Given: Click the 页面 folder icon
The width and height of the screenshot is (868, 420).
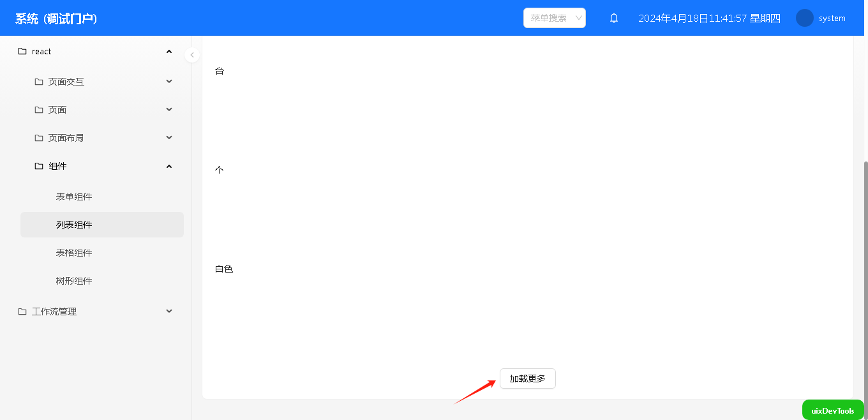Looking at the screenshot, I should pyautogui.click(x=39, y=110).
